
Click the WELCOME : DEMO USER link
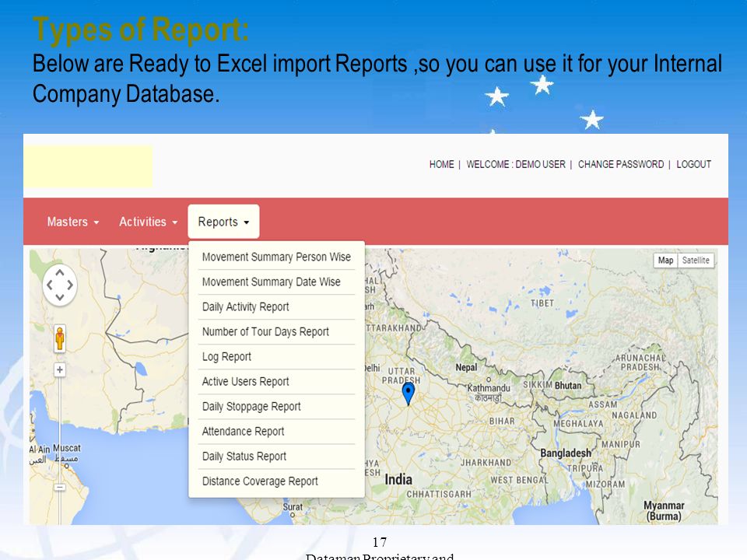516,164
